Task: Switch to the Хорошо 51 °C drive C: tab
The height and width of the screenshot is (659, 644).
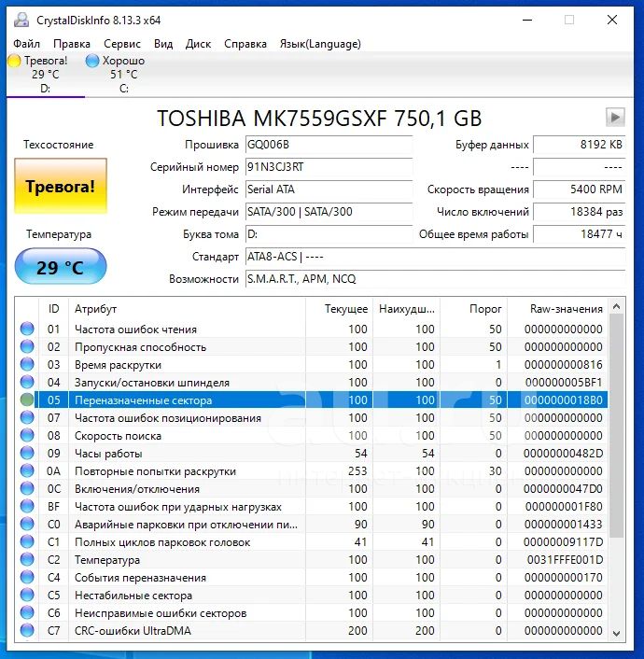Action: tap(123, 74)
